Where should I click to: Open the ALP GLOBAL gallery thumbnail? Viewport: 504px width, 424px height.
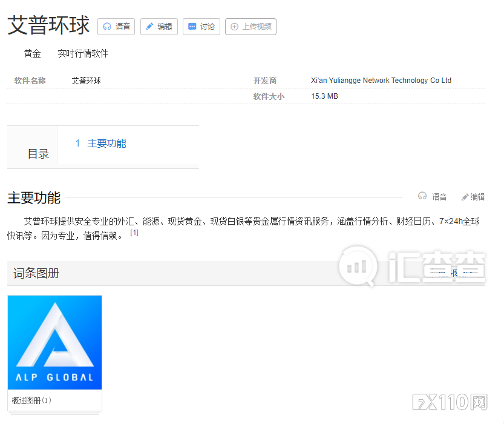coord(54,342)
